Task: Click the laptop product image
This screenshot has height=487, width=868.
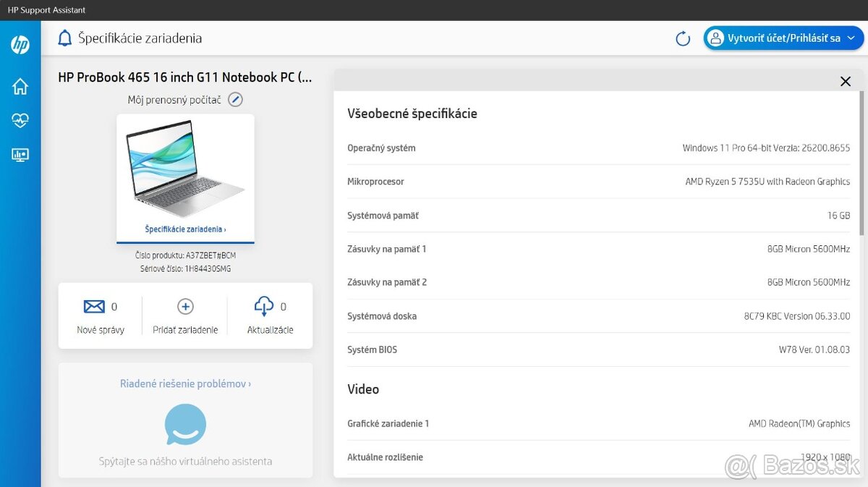Action: click(185, 169)
